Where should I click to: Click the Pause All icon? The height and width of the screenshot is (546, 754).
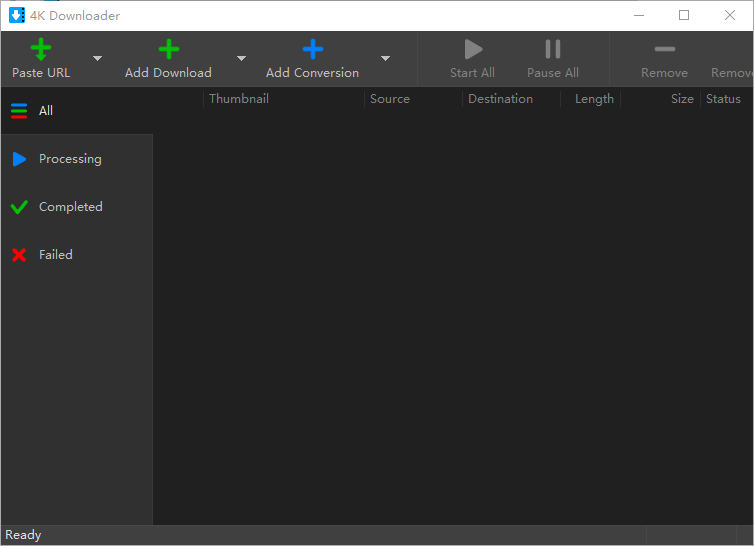point(553,49)
